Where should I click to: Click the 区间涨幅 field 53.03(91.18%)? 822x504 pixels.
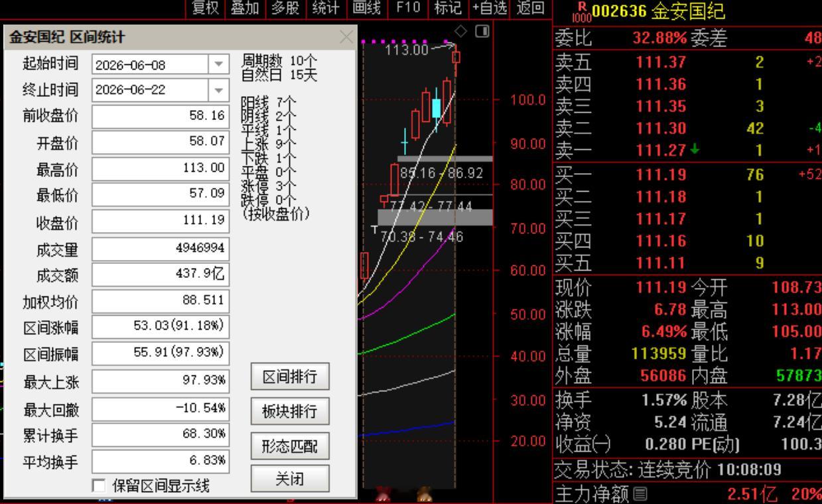click(x=160, y=327)
